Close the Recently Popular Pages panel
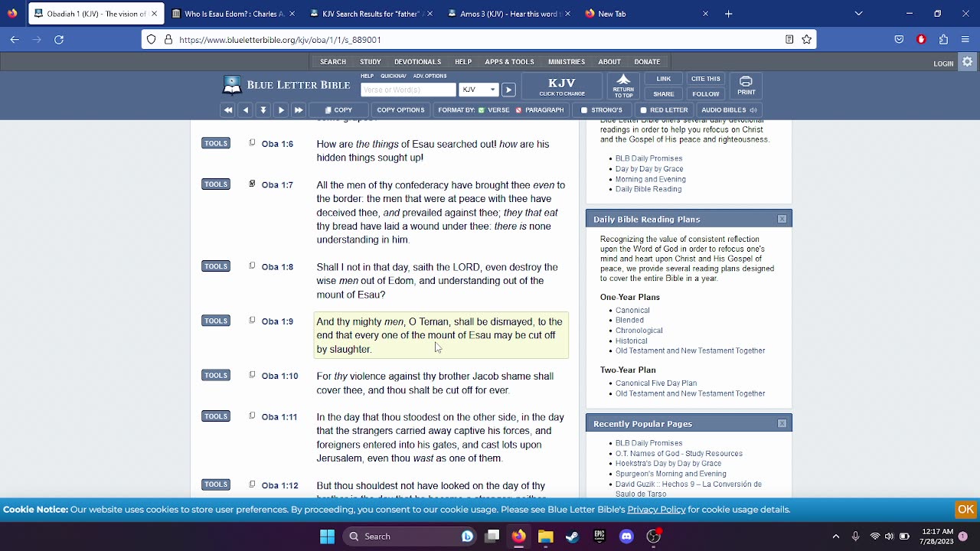 tap(782, 423)
